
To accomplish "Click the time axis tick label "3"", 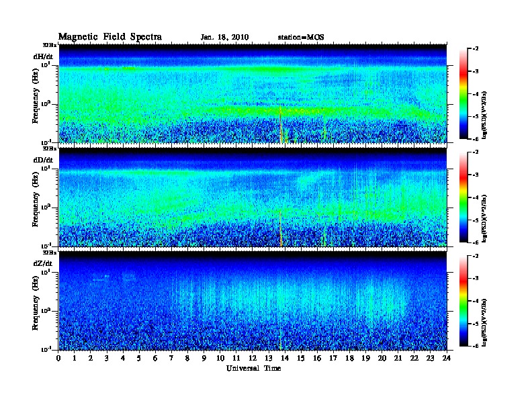I will click(x=107, y=359).
